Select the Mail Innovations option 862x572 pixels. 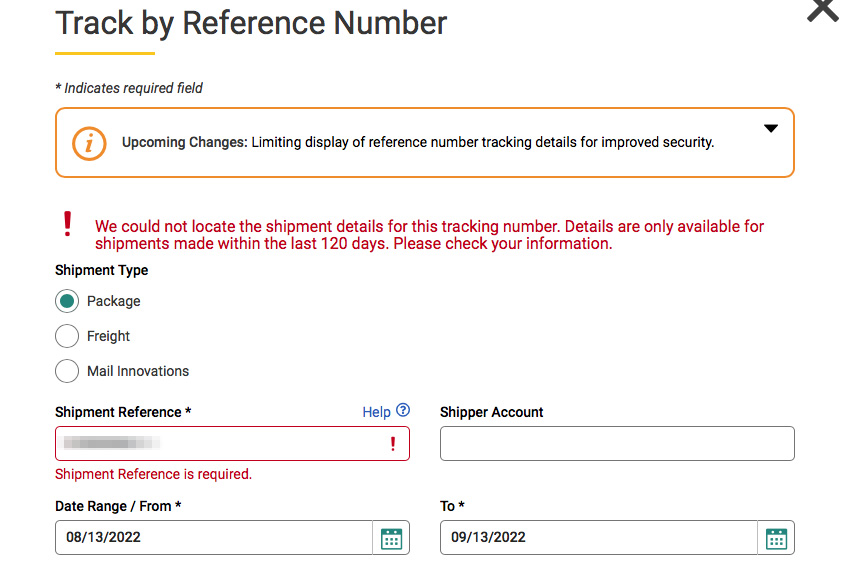click(x=67, y=371)
